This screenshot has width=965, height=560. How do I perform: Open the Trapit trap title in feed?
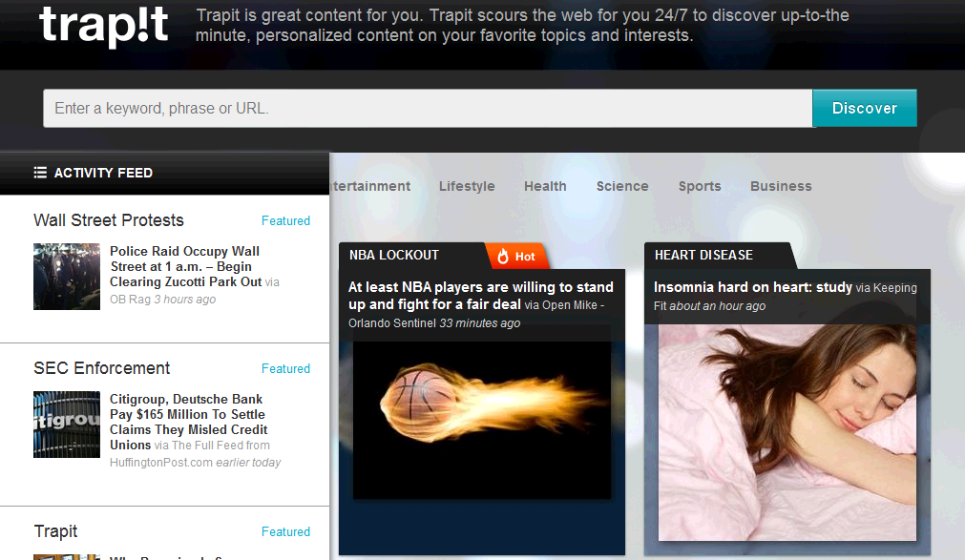pyautogui.click(x=55, y=531)
